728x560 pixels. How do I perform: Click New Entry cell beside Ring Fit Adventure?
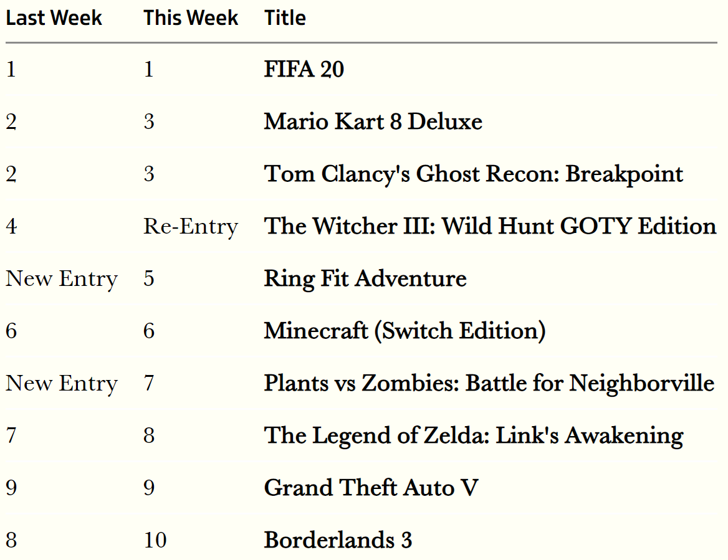pos(62,279)
